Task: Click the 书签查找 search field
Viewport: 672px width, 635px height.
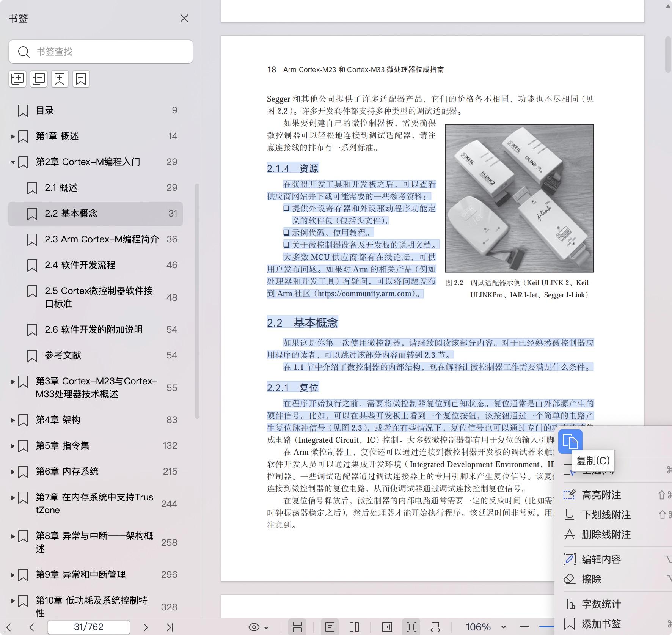Action: [x=101, y=52]
